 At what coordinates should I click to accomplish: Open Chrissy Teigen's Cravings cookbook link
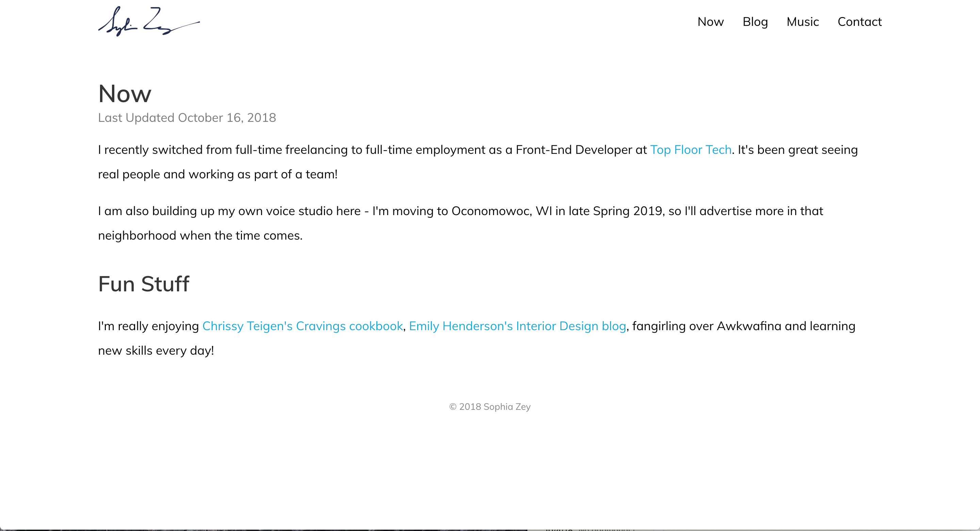click(x=303, y=326)
